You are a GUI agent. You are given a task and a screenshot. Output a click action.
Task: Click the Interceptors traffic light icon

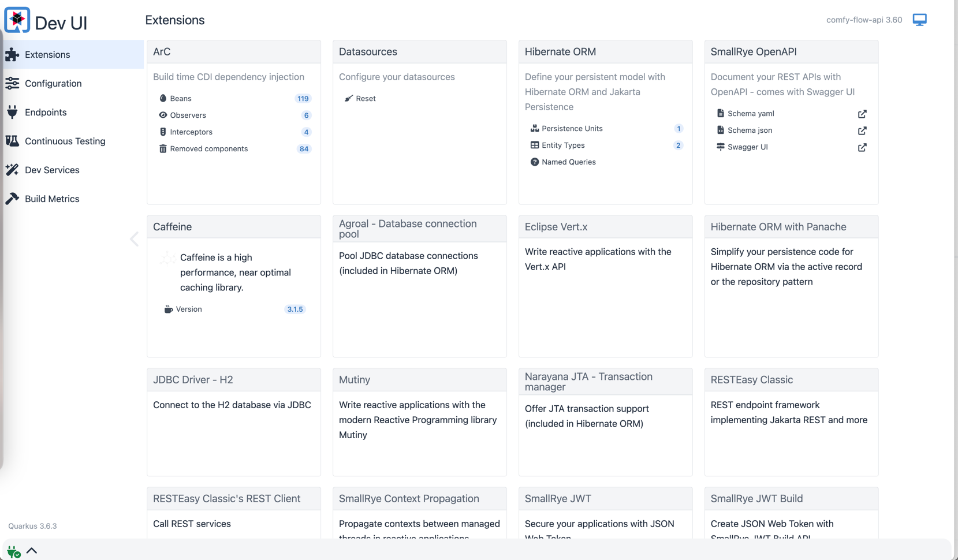pyautogui.click(x=163, y=132)
